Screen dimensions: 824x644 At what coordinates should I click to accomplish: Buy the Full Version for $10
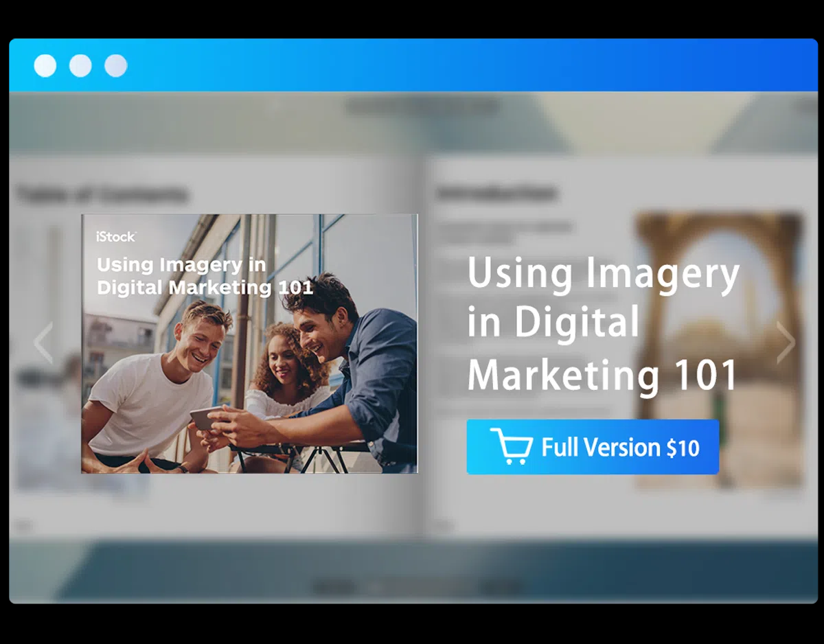[592, 447]
